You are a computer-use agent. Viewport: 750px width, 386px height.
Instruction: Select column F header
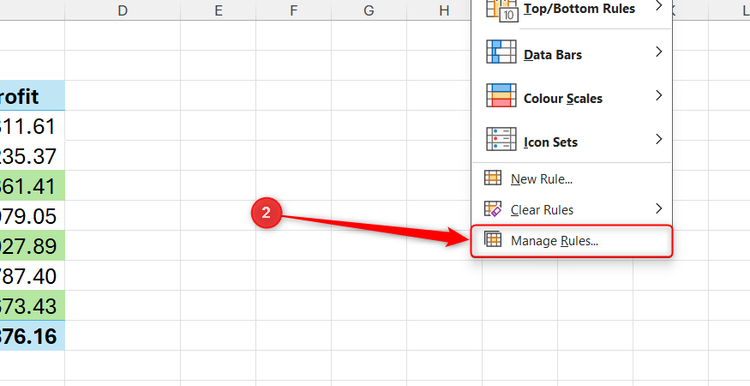pyautogui.click(x=293, y=10)
